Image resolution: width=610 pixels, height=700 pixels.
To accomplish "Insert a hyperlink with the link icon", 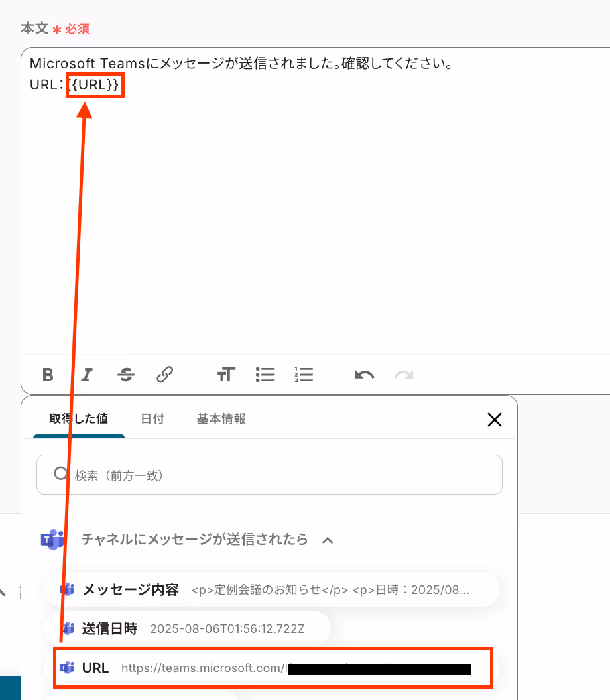I will 165,375.
